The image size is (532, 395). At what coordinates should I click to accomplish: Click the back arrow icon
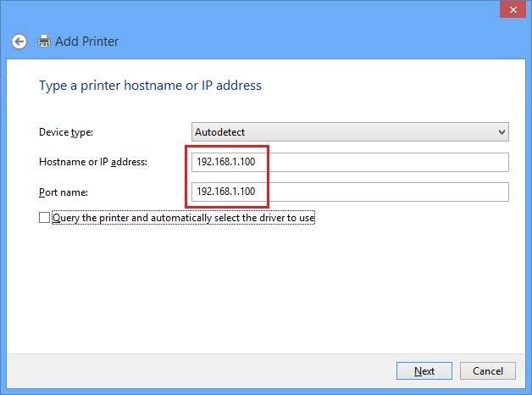point(19,41)
